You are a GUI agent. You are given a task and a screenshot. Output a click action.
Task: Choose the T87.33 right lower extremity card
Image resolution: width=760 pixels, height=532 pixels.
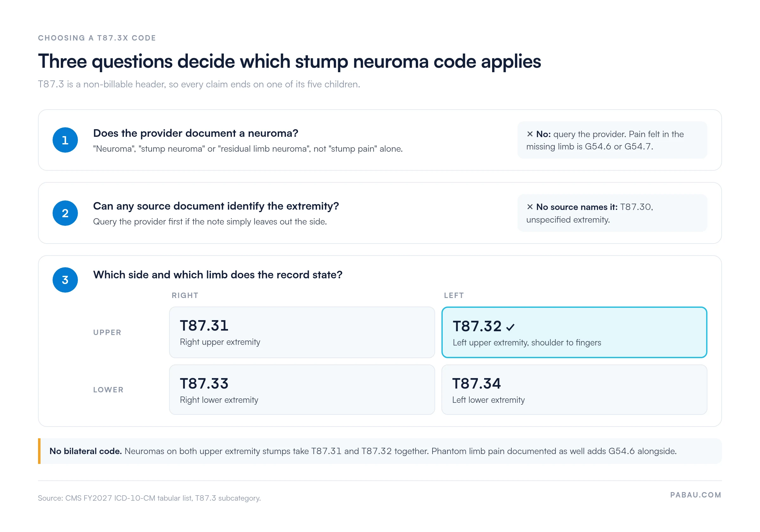[x=302, y=389]
